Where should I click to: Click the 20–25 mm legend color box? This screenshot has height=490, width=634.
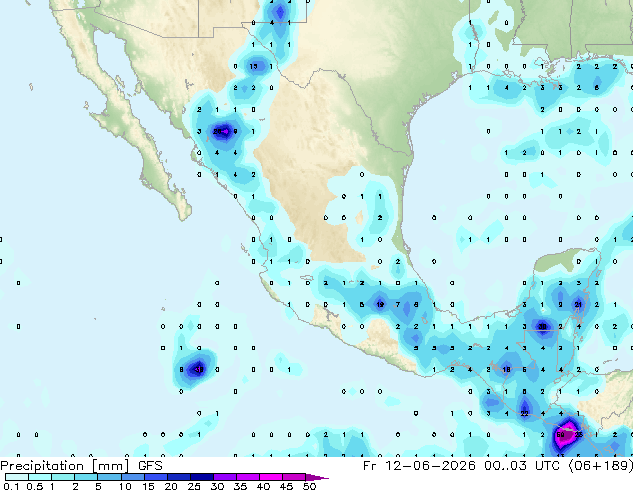click(x=178, y=477)
